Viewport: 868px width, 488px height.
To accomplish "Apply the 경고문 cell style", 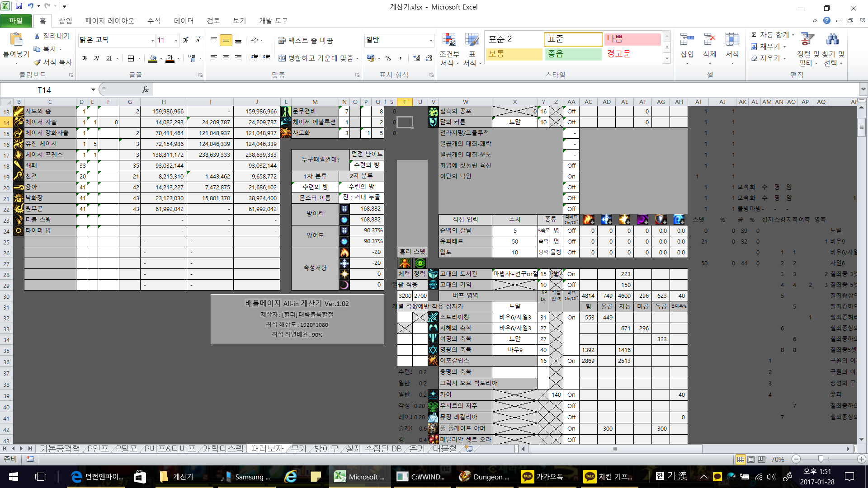I will [x=618, y=54].
